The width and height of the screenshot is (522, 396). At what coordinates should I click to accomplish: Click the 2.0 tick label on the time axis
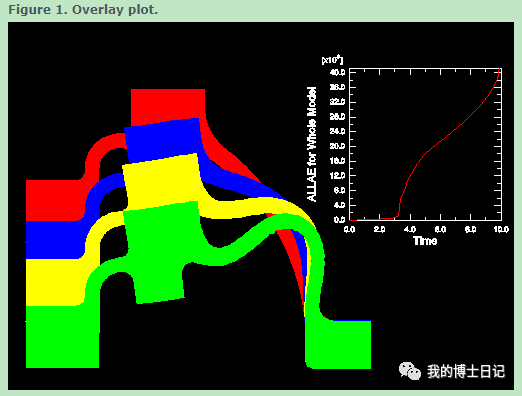coord(379,229)
